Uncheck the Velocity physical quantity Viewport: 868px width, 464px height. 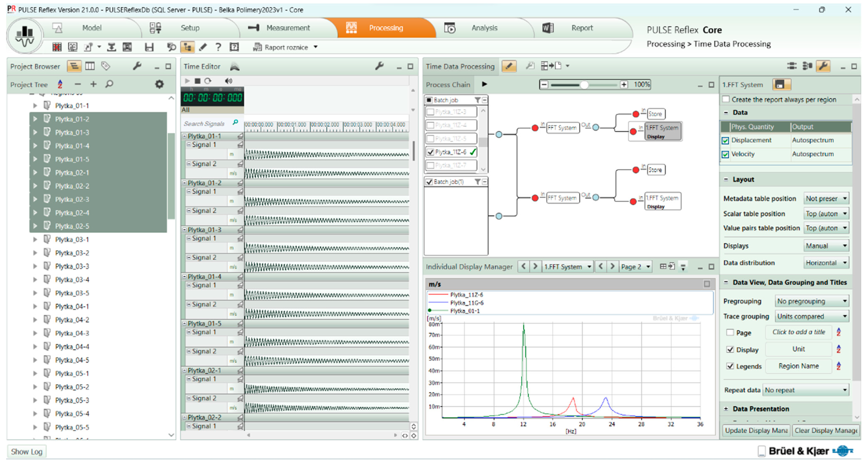tap(725, 154)
